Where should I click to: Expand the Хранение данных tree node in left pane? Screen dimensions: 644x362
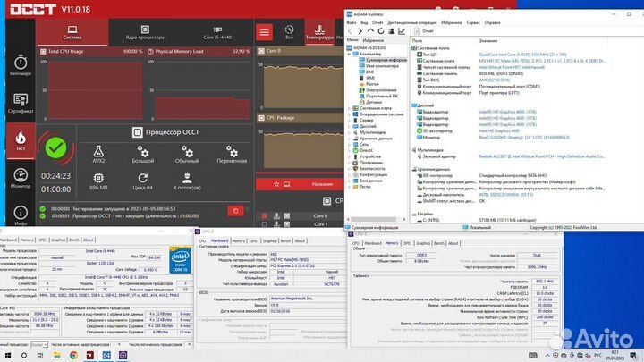point(350,139)
